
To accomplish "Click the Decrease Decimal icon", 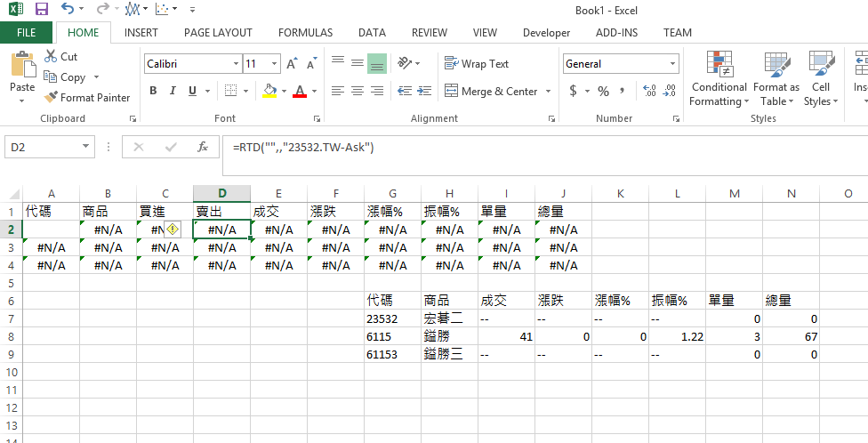I will tap(670, 91).
